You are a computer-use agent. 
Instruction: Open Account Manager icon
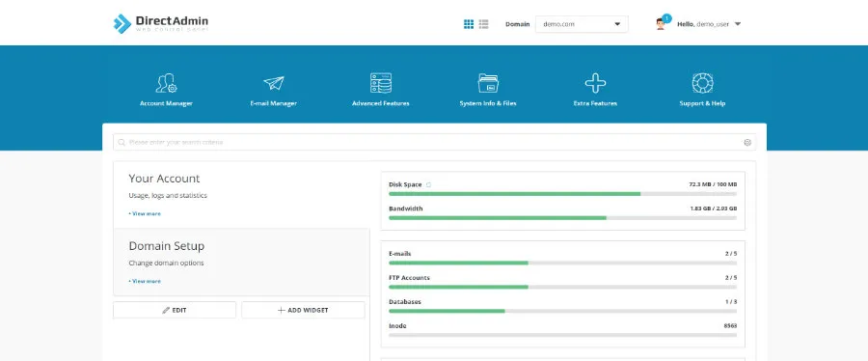click(x=166, y=83)
